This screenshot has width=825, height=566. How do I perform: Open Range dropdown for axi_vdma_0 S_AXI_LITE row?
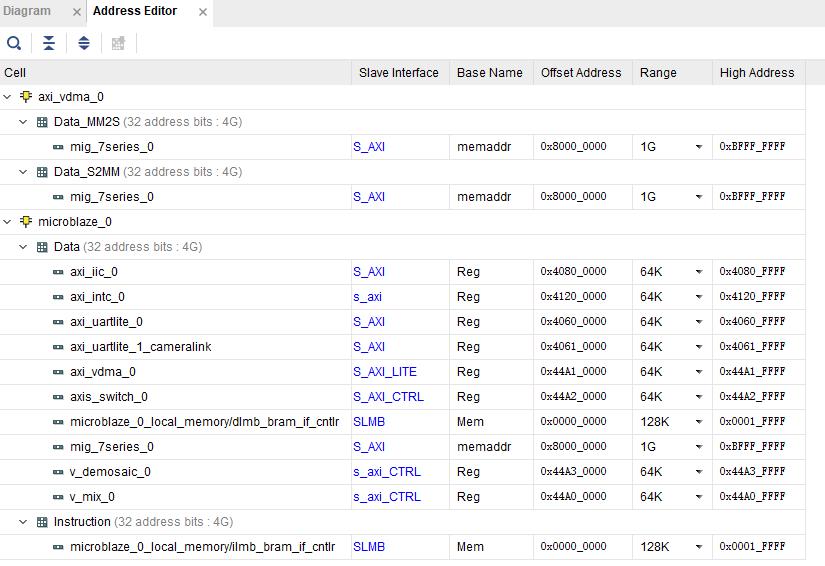(x=699, y=372)
